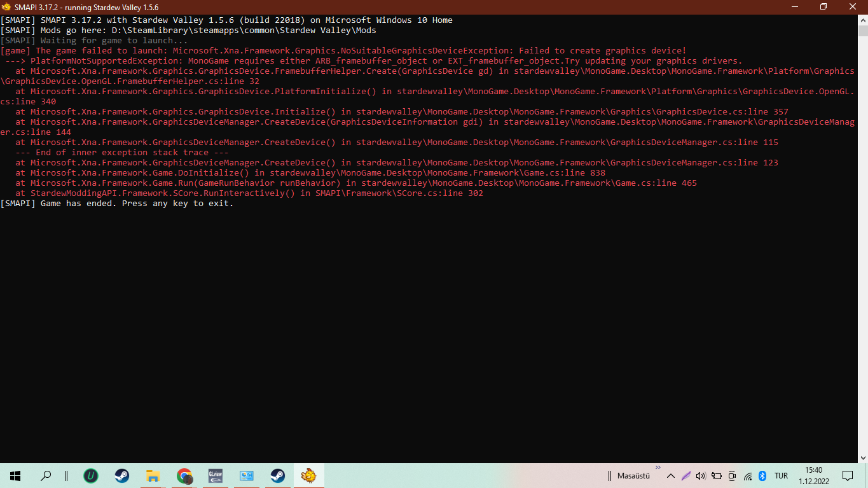868x488 pixels.
Task: Open File Explorer from the taskbar
Action: pos(153,475)
